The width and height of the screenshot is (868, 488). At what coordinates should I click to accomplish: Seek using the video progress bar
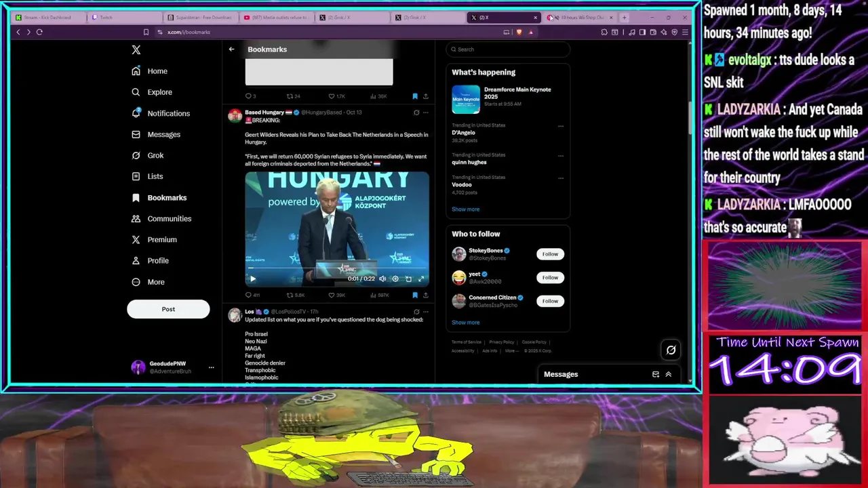point(337,269)
